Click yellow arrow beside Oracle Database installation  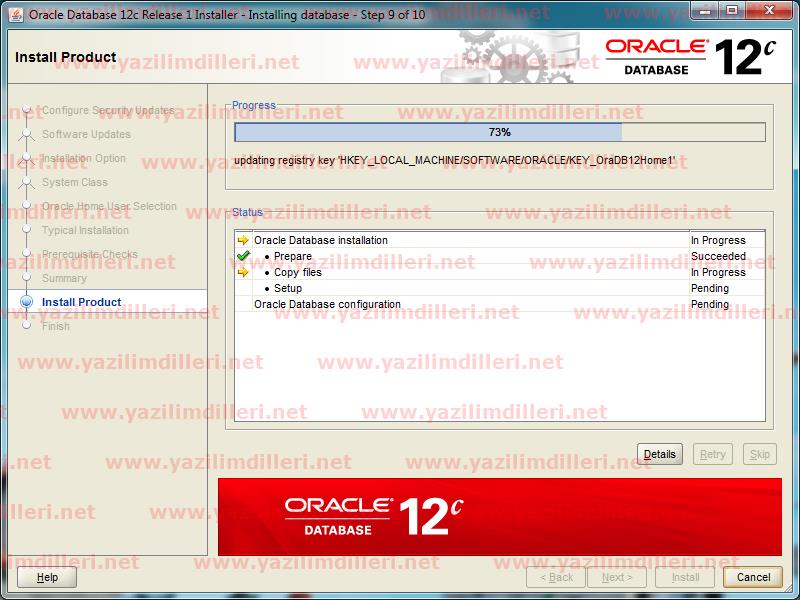coord(243,240)
